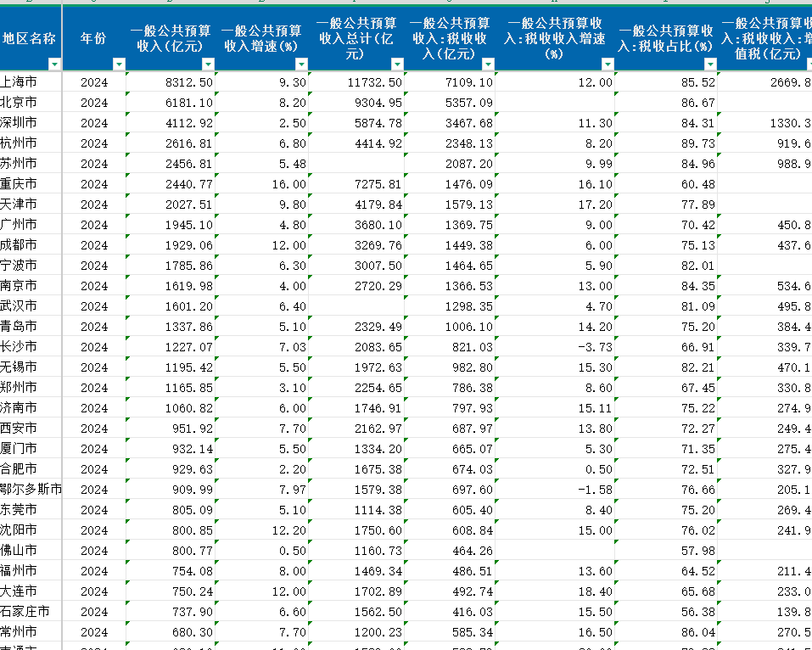
Task: Select the 沈阳市 row name cell
Action: pyautogui.click(x=31, y=530)
